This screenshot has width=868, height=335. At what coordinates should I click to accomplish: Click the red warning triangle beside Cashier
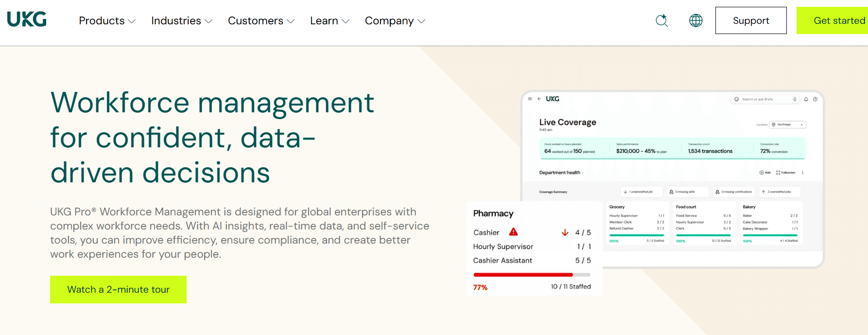coord(513,232)
